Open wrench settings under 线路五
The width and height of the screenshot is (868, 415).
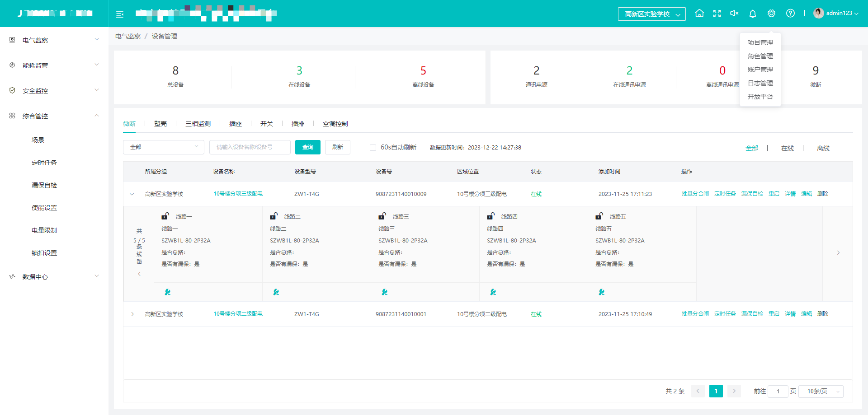[602, 292]
